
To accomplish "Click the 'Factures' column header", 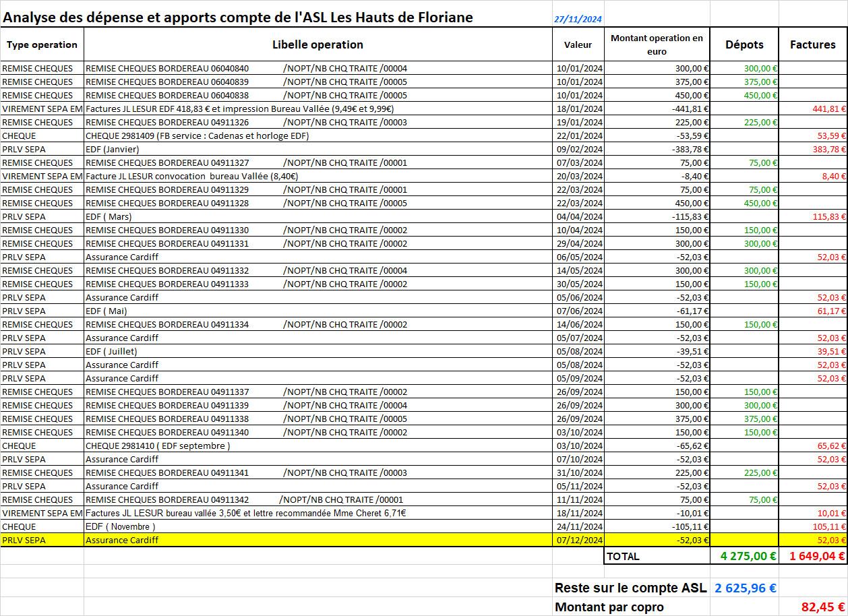I will pyautogui.click(x=812, y=44).
